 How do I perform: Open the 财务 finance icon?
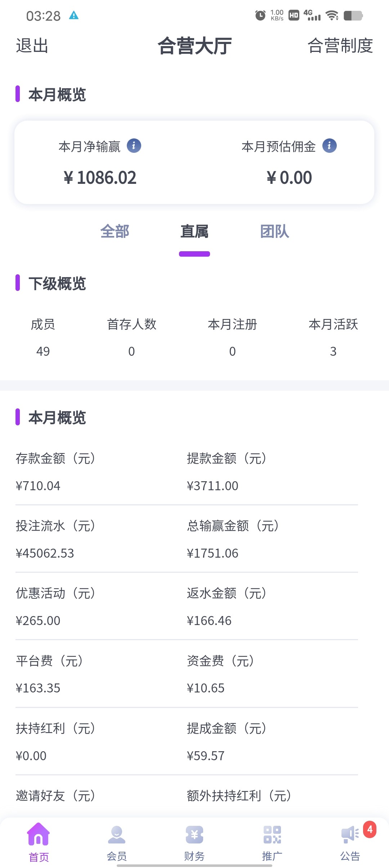pyautogui.click(x=194, y=835)
